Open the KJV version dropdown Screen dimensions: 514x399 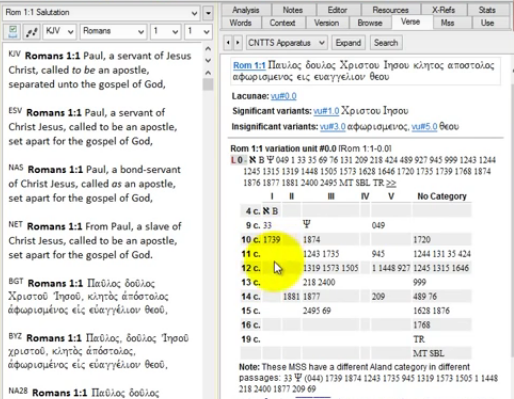(x=59, y=32)
